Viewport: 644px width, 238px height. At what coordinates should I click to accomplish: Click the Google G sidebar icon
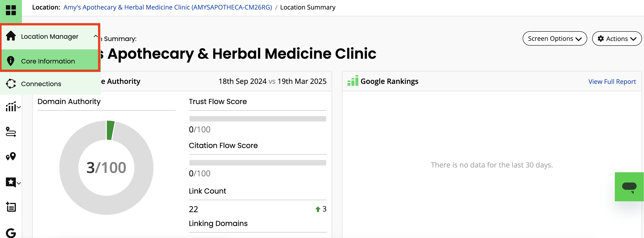11,233
